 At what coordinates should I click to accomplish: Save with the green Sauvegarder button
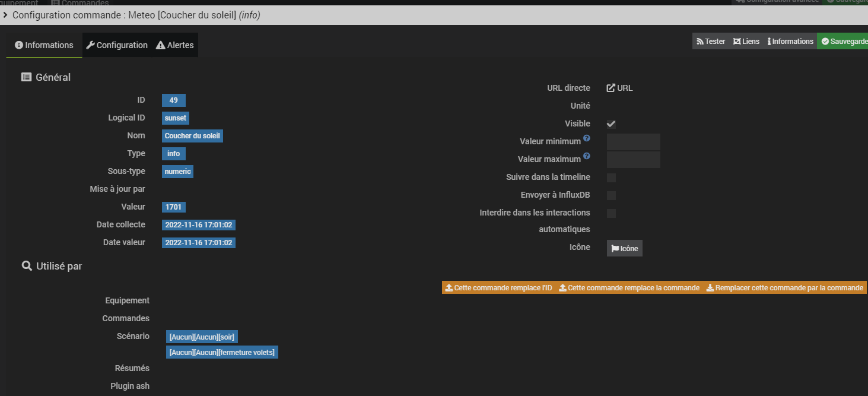click(x=842, y=42)
